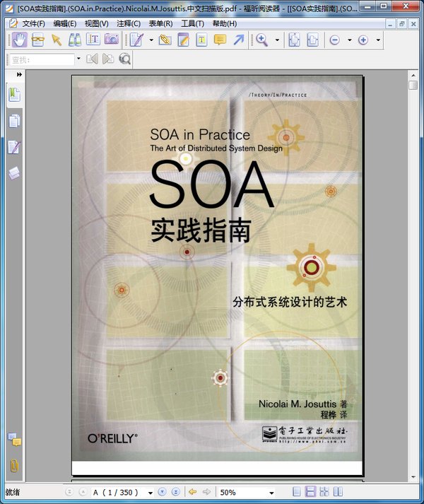Screen dimensions: 424x504
Task: Open the 注释(C) menu
Action: click(129, 23)
